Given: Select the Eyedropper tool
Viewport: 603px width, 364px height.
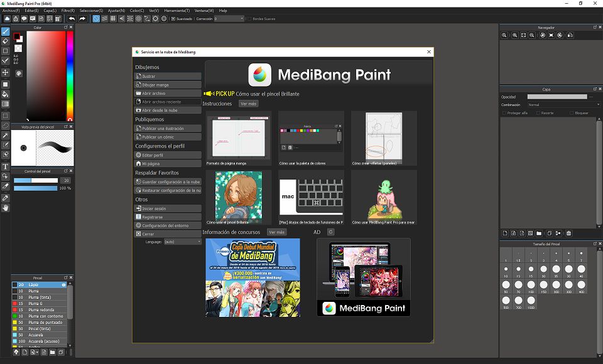Looking at the screenshot, I should point(6,198).
